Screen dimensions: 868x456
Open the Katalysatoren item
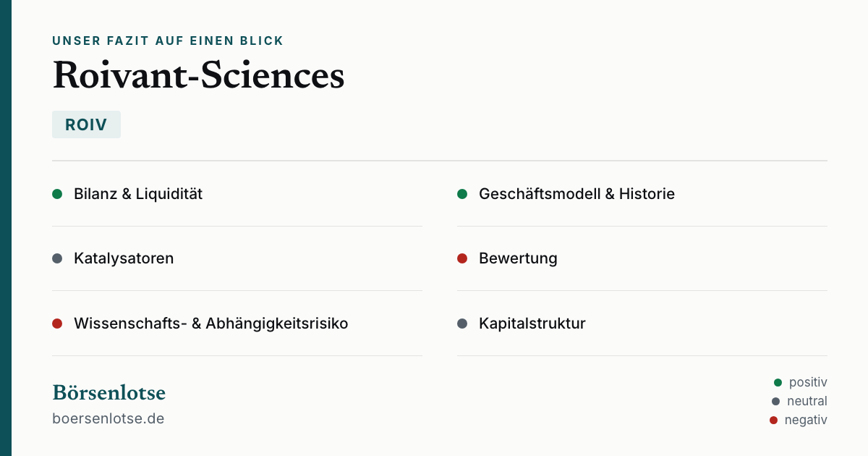(x=237, y=258)
